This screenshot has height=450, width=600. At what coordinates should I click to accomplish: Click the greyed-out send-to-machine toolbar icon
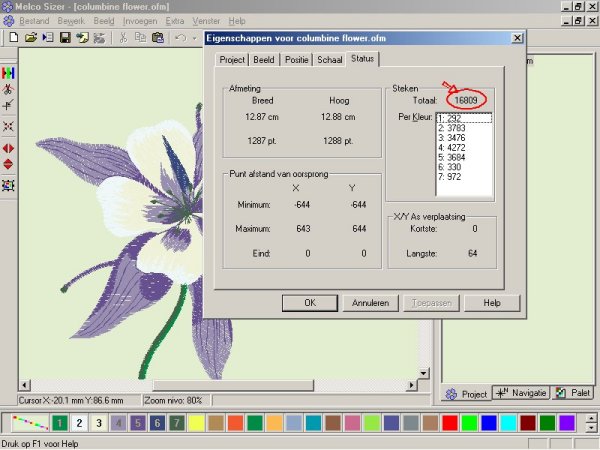(99, 38)
